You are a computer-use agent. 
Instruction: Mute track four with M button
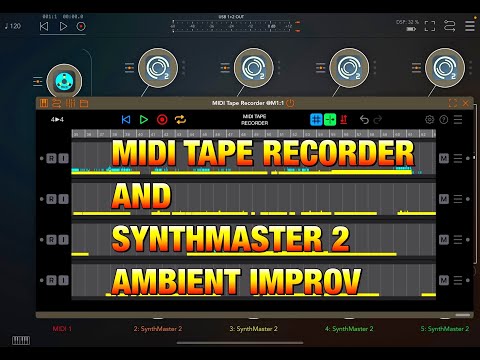[444, 280]
